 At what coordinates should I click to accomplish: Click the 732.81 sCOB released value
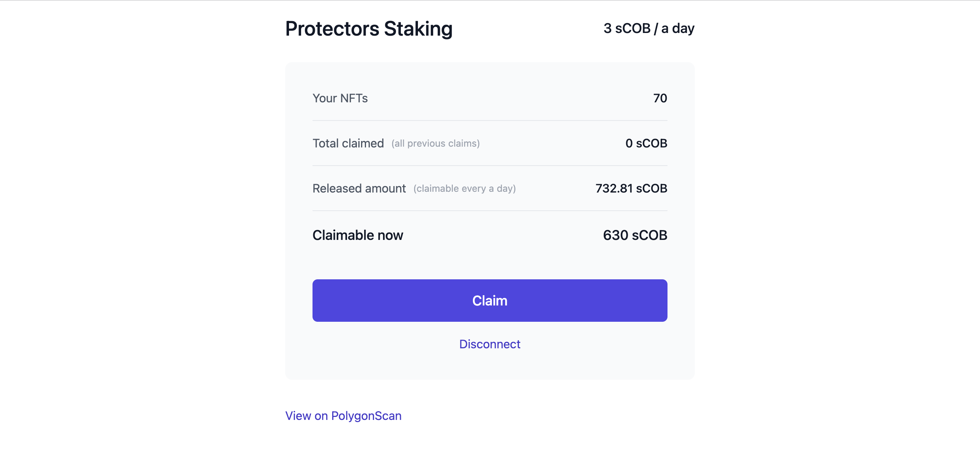[631, 188]
